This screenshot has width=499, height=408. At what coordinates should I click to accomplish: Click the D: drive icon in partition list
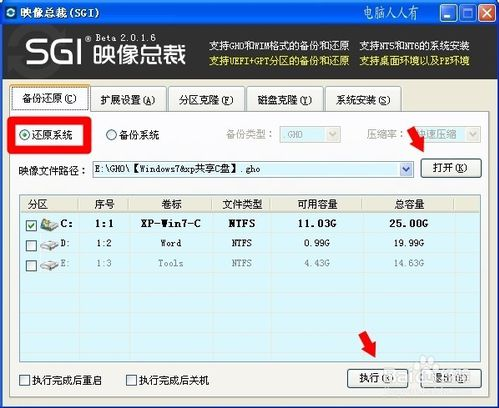click(x=49, y=245)
